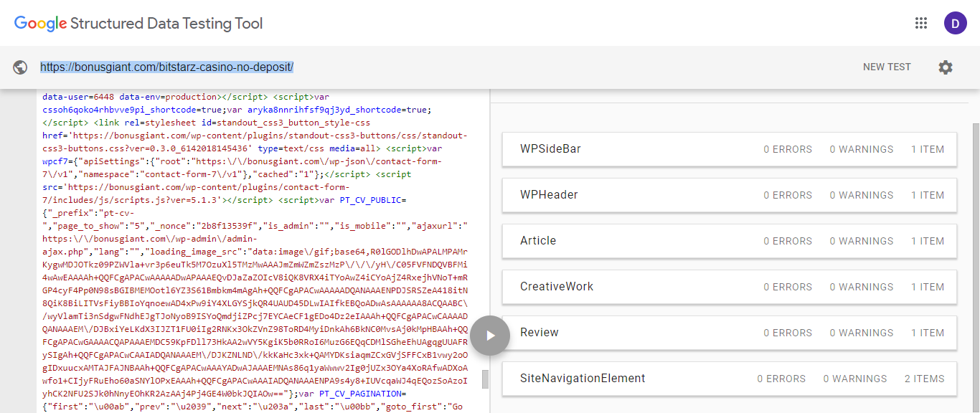Click the "PT_CV_PUBLIC=" text in the code
Viewport: 980px width, 413px height.
pyautogui.click(x=373, y=200)
